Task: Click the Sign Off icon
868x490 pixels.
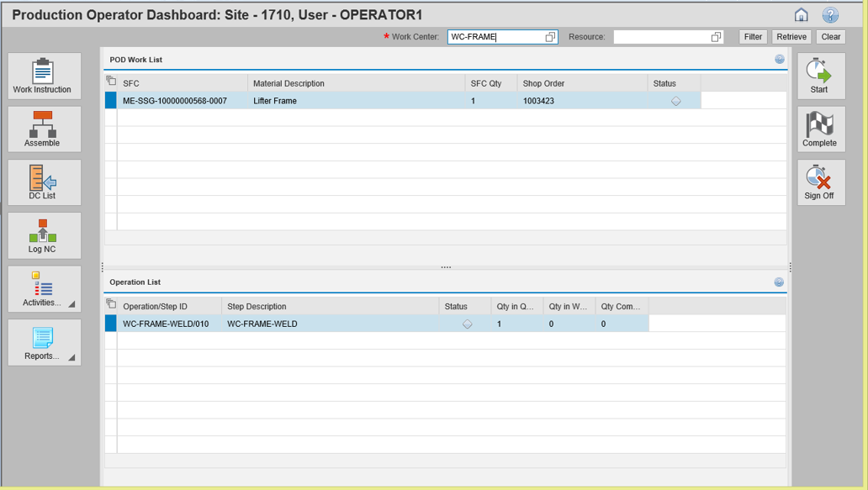Action: [821, 182]
